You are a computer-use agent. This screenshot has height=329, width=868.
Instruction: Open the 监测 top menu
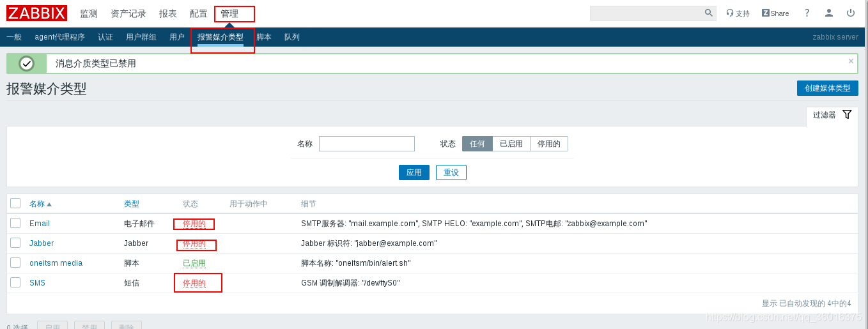click(89, 13)
